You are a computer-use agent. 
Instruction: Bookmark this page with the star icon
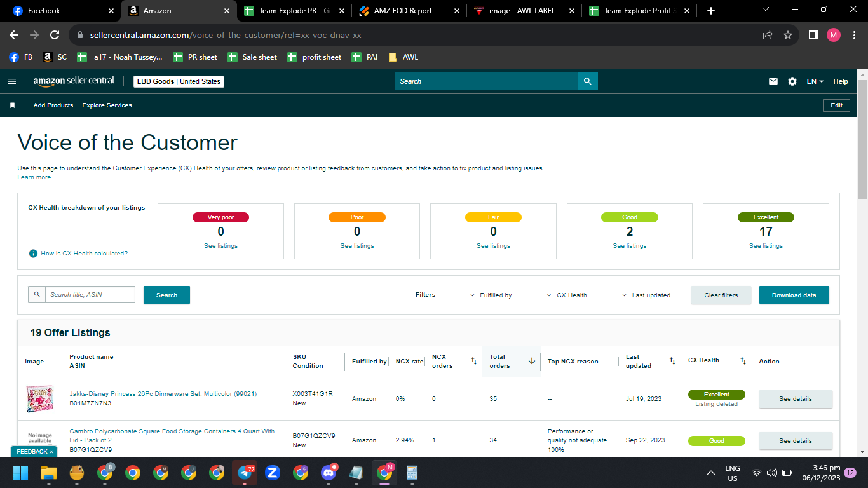(x=788, y=35)
